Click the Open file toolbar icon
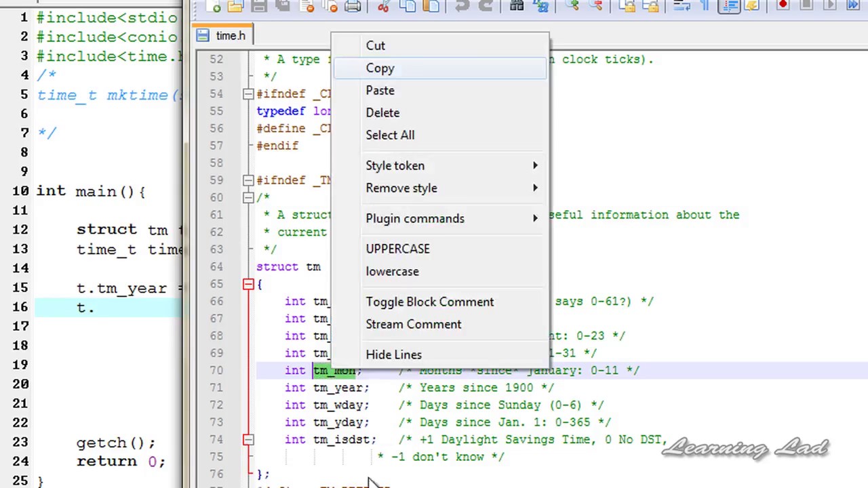 [235, 6]
